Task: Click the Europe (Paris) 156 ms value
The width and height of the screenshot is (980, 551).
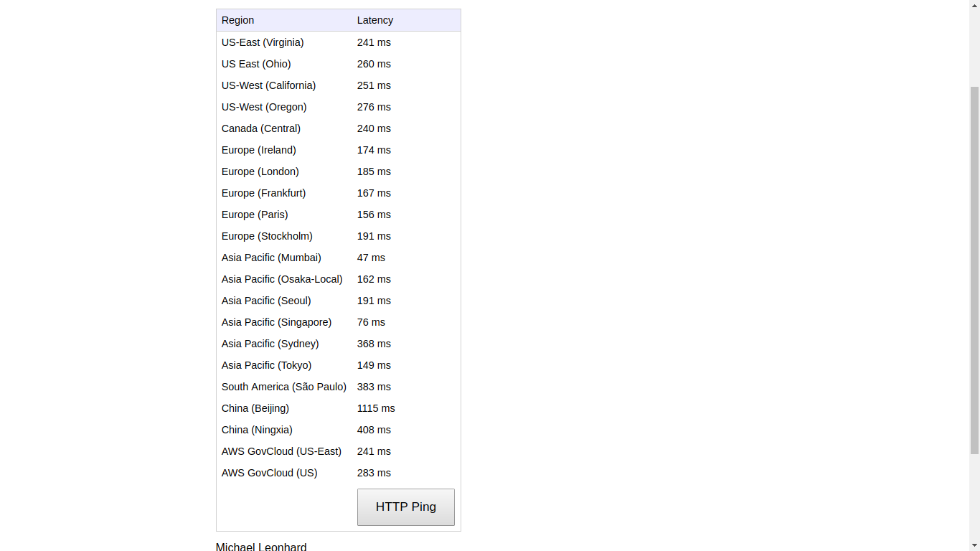Action: click(374, 215)
